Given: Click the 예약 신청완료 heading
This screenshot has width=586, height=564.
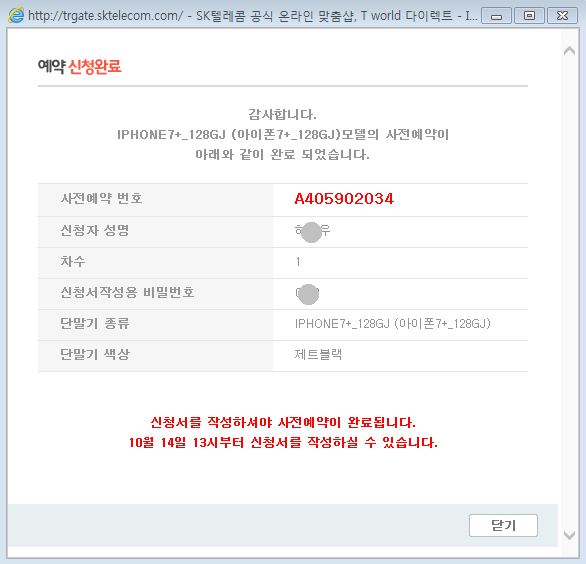Looking at the screenshot, I should [80, 67].
